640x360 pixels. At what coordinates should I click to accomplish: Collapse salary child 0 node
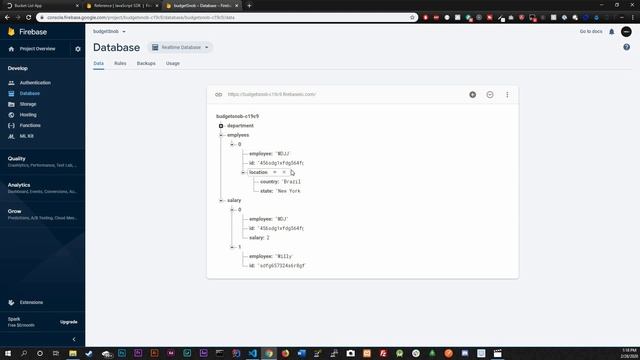click(232, 210)
